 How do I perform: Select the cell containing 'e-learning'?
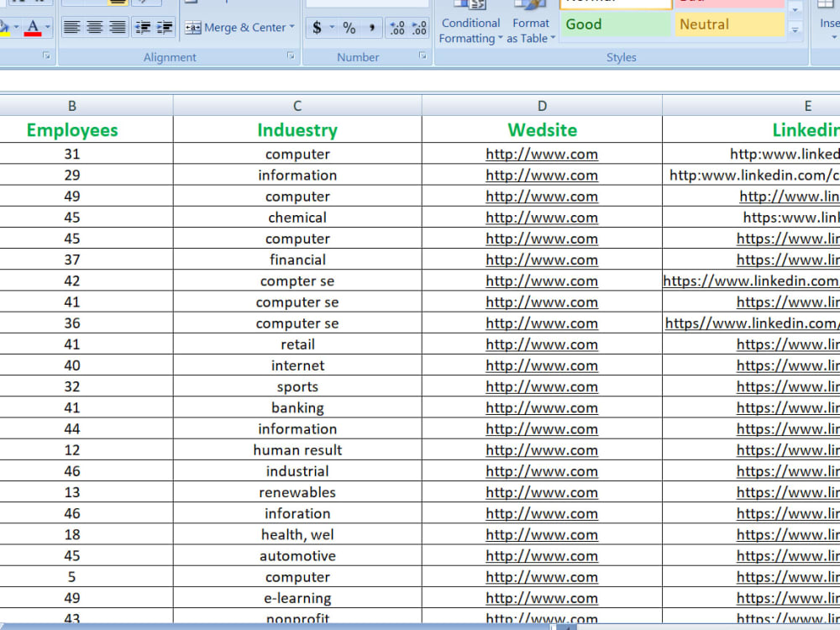coord(297,598)
